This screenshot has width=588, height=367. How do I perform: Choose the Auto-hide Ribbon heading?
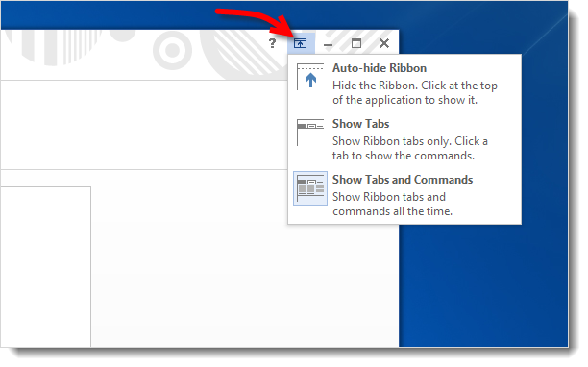pos(380,68)
